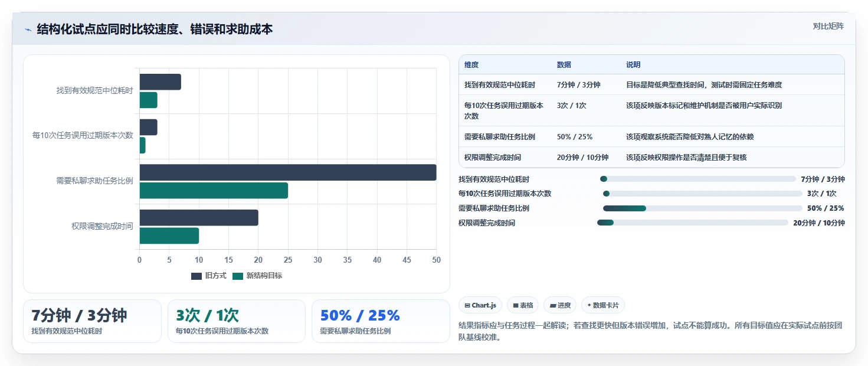Click the 权限调整完成时间 progress bar
The width and height of the screenshot is (868, 366).
click(693, 223)
